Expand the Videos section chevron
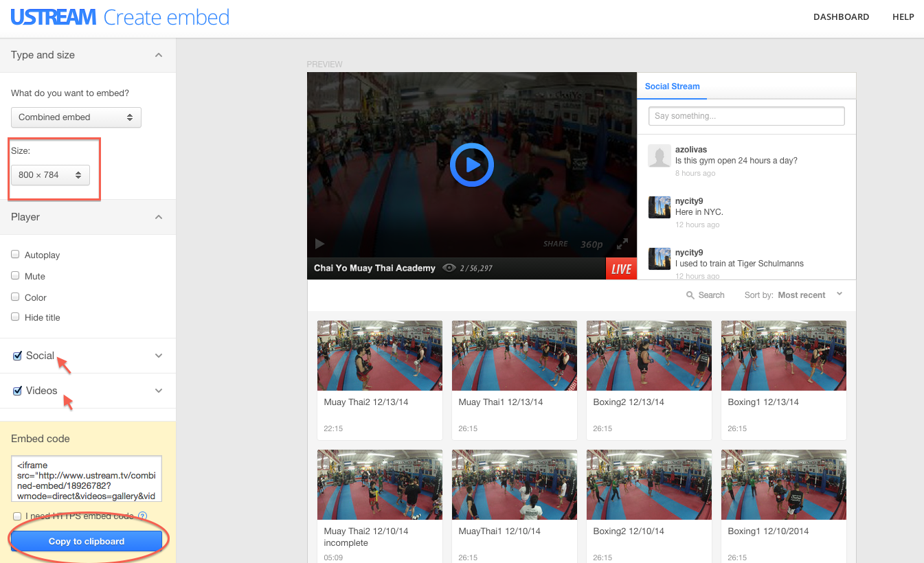 (x=159, y=391)
